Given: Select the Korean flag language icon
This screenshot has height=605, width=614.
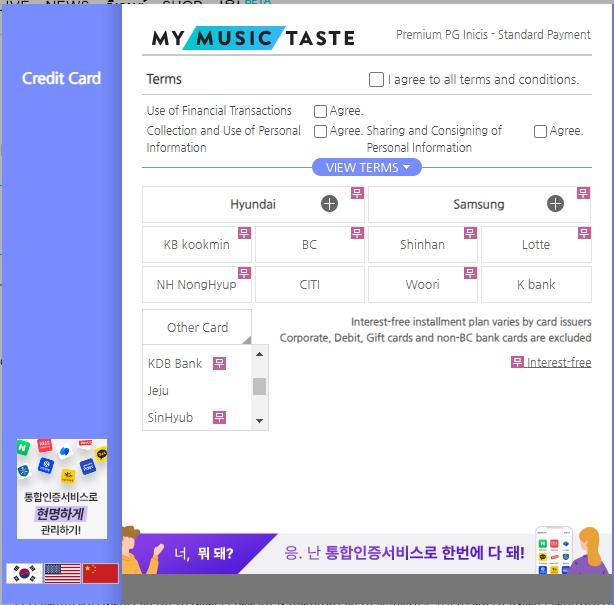Looking at the screenshot, I should click(24, 574).
